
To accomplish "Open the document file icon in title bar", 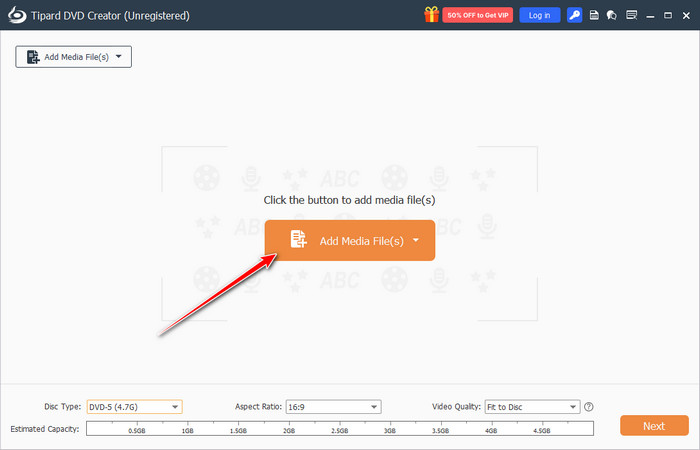I will pos(594,15).
